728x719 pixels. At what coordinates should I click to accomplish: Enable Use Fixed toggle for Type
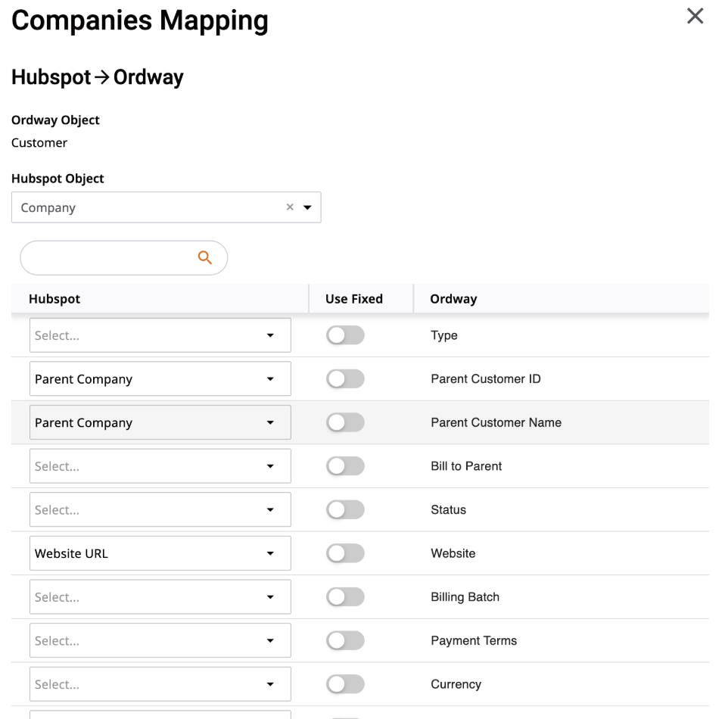click(345, 335)
